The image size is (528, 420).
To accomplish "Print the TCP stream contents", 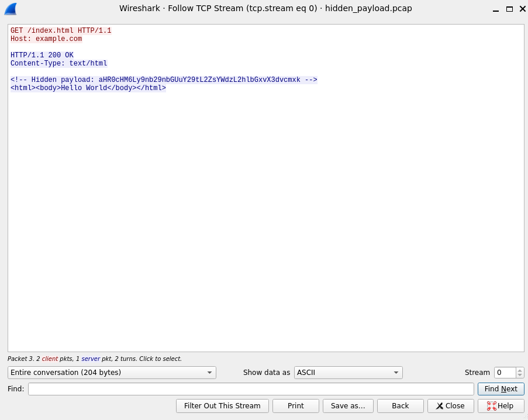I will coord(295,406).
